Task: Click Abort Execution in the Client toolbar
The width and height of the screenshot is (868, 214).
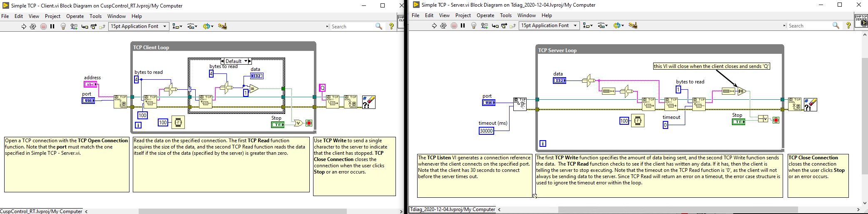Action: [43, 26]
